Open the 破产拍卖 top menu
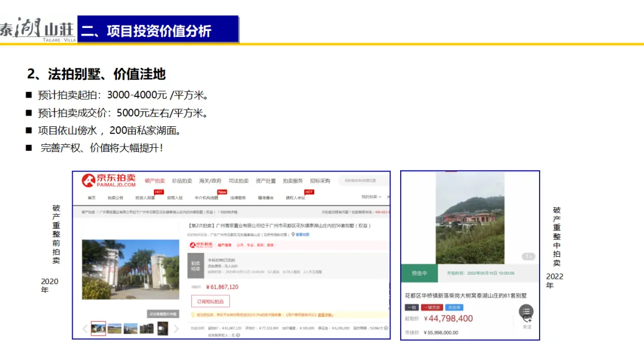 tap(155, 181)
